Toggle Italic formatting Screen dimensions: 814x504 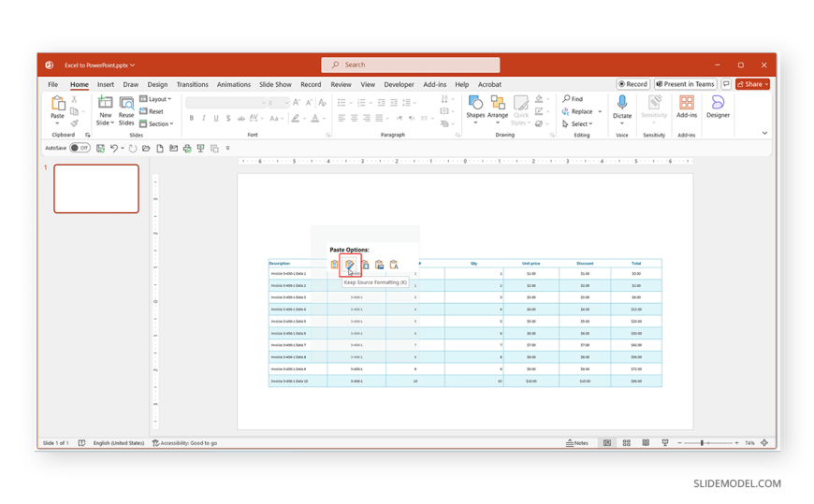(204, 119)
